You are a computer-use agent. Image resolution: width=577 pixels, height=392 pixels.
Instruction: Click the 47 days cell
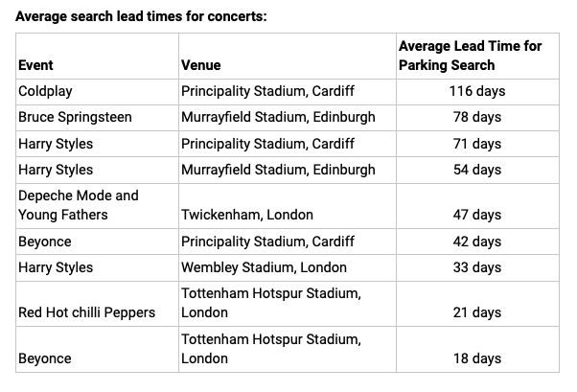tap(476, 215)
